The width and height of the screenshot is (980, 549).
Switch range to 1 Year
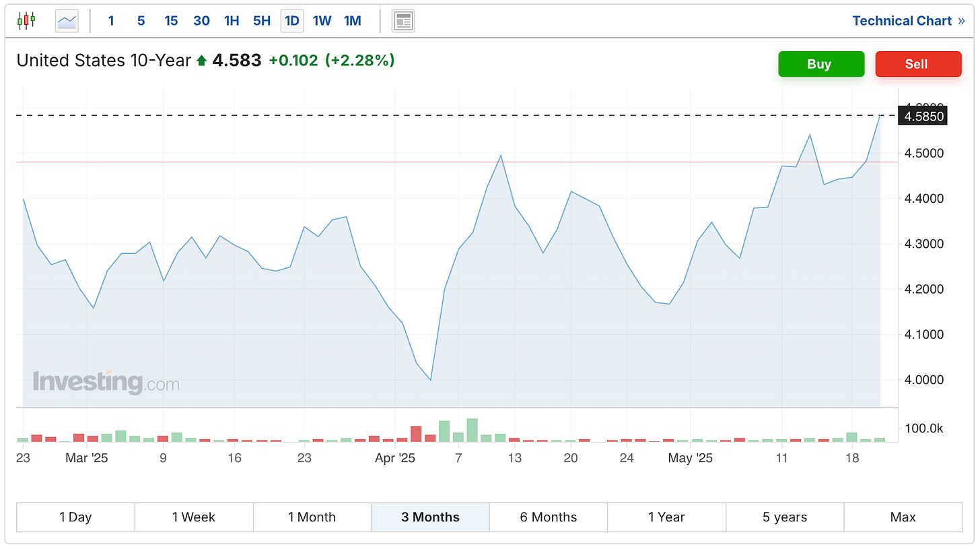click(666, 517)
